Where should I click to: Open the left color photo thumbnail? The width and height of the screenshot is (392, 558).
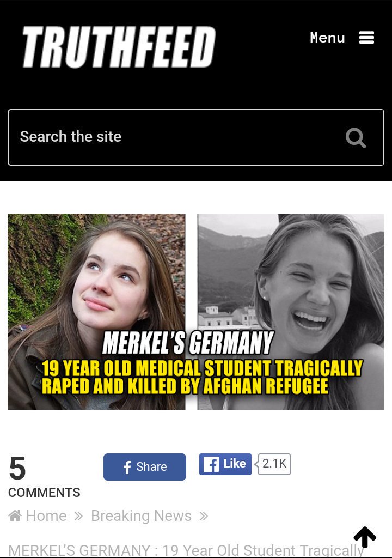point(96,311)
